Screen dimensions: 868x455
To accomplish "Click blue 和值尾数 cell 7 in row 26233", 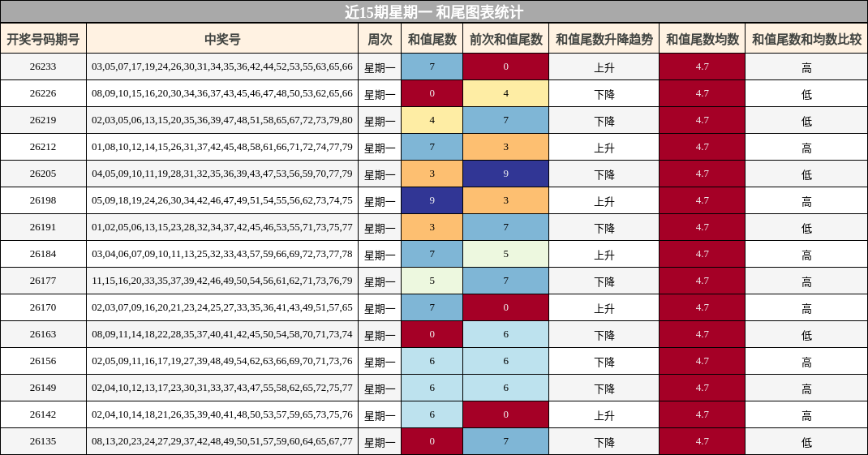I will pos(432,67).
